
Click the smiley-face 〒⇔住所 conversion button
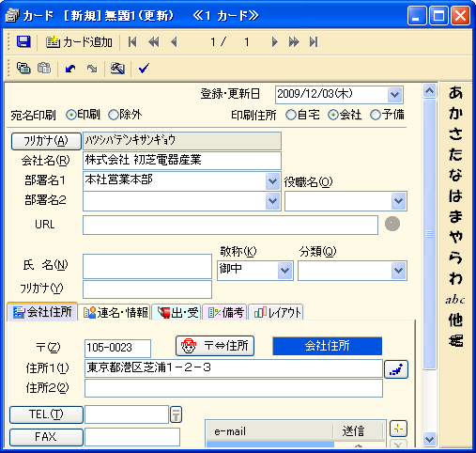215,346
